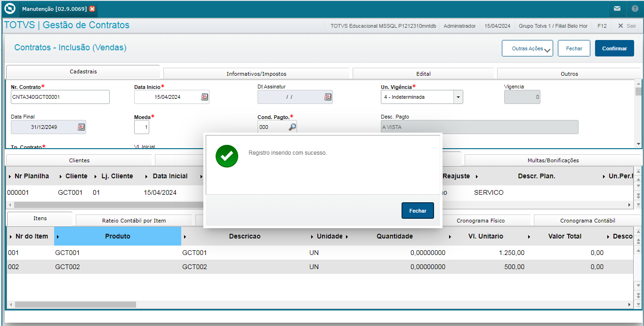Click the planilha grid horizontal scrollbar

108,205
